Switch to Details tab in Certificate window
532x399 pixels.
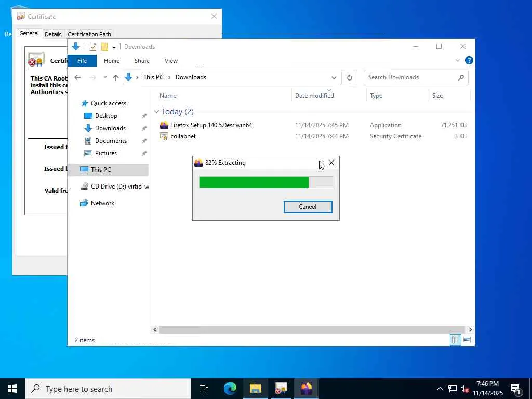54,34
